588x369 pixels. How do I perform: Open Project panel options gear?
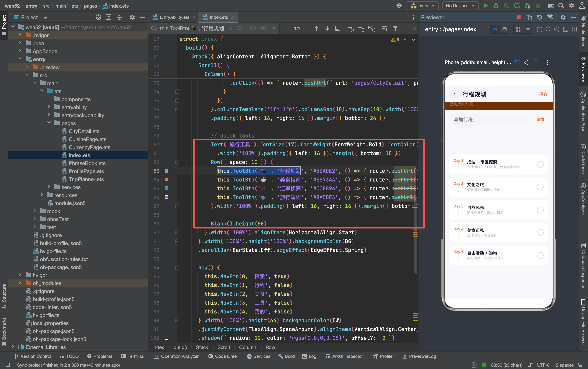point(132,17)
